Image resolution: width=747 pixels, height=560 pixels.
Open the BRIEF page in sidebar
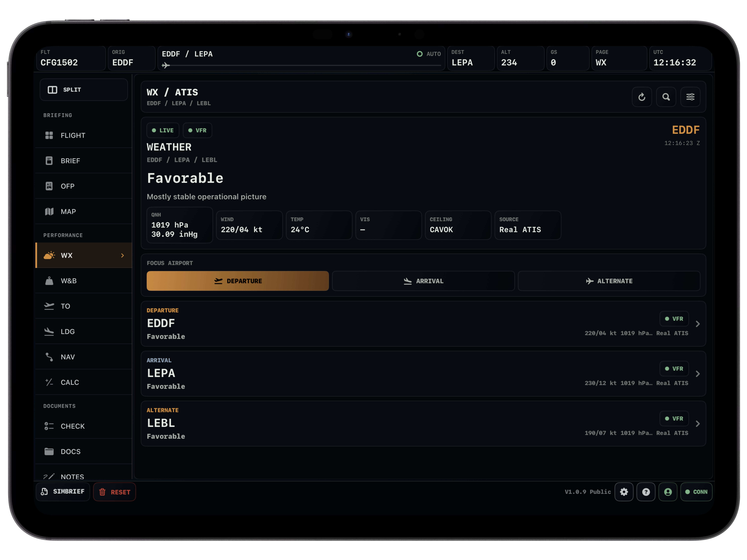tap(84, 161)
